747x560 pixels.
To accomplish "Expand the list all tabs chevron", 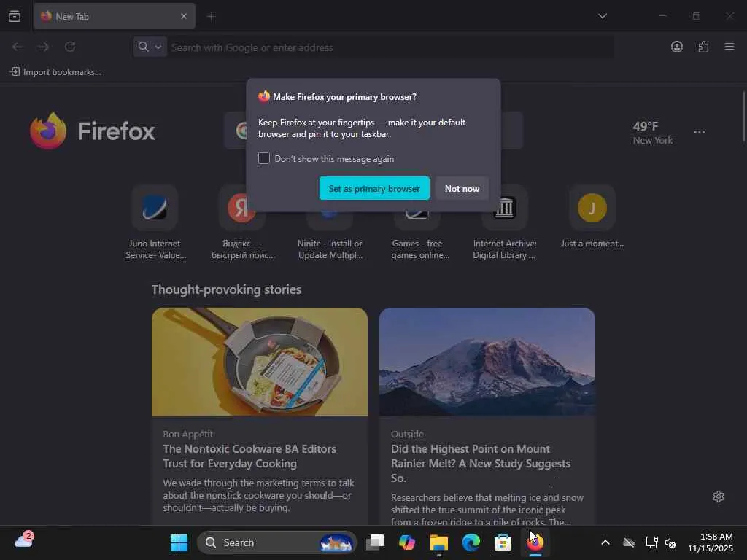I will [x=602, y=16].
